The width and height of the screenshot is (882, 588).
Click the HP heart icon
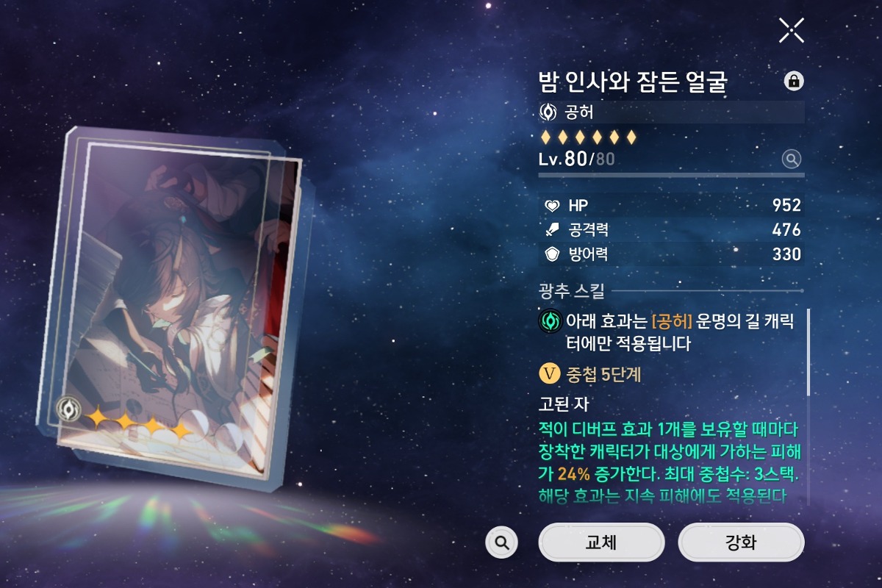tap(551, 205)
